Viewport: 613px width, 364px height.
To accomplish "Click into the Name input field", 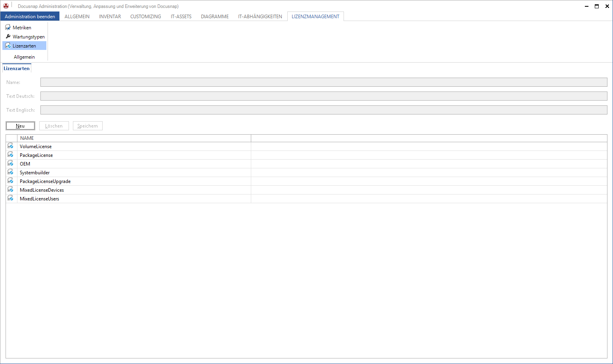I will point(324,82).
